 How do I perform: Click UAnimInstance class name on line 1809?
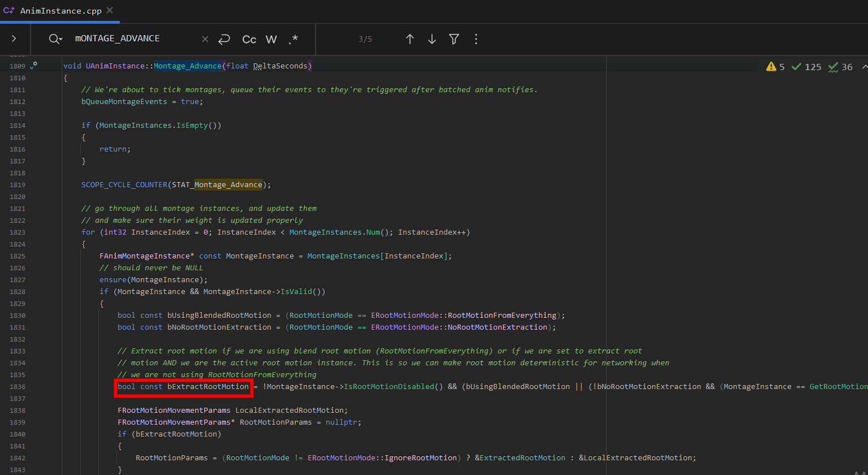115,66
